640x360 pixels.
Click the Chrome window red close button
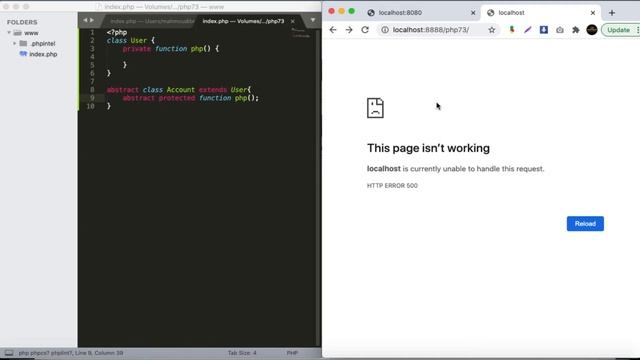[331, 11]
